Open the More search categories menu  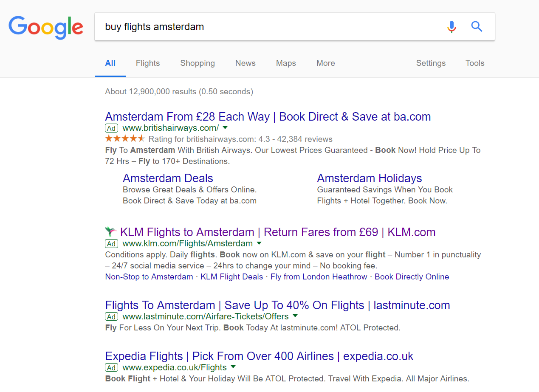pyautogui.click(x=326, y=63)
